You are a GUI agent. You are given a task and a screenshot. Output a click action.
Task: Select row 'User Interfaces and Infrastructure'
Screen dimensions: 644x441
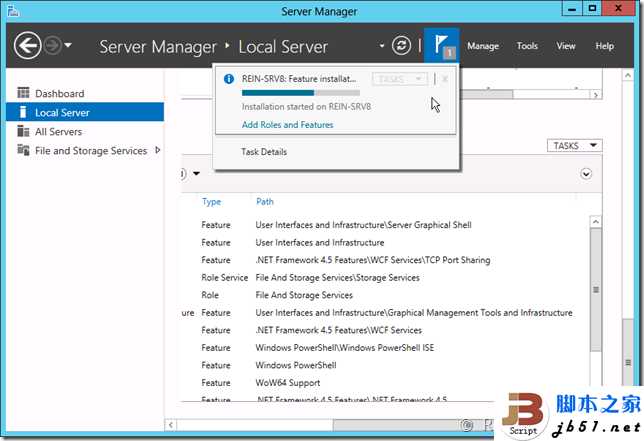[385, 242]
